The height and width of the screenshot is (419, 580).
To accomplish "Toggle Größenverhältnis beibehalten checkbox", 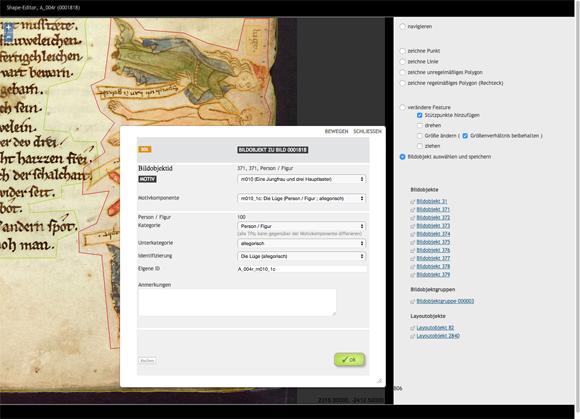I will coord(465,136).
